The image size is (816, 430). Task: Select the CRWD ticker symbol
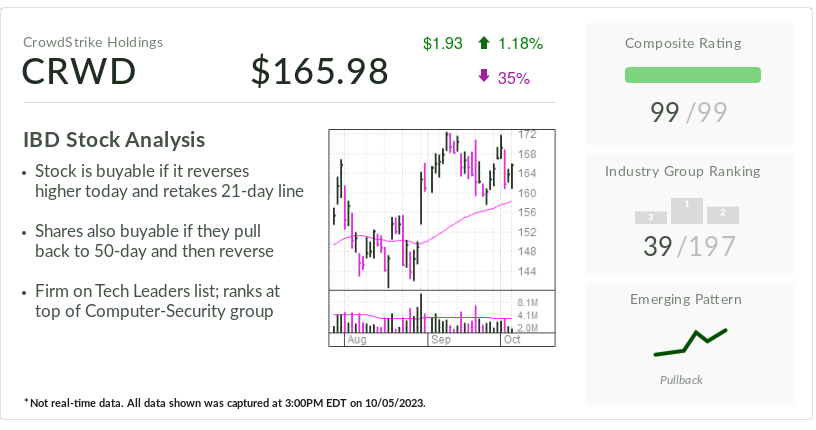tap(79, 72)
